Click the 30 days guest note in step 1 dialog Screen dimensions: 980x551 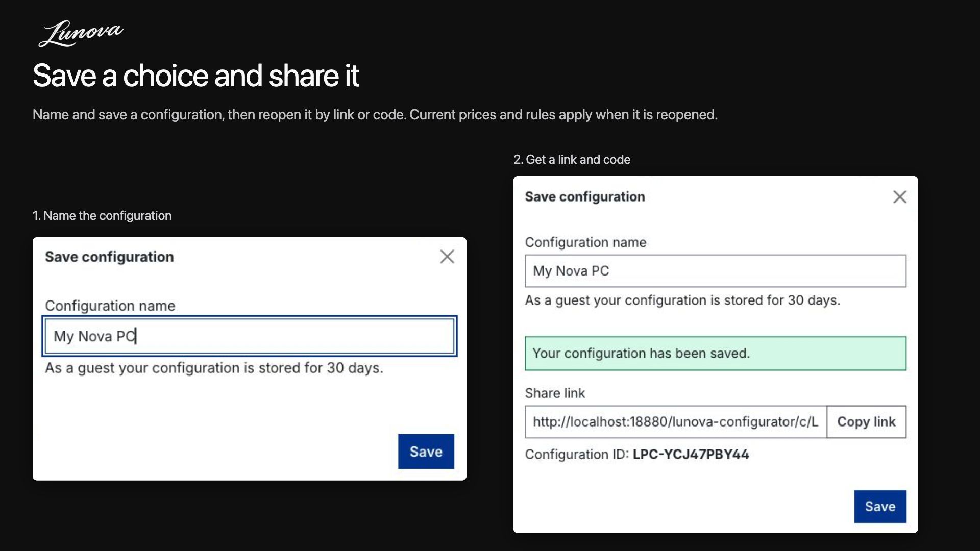coord(214,368)
